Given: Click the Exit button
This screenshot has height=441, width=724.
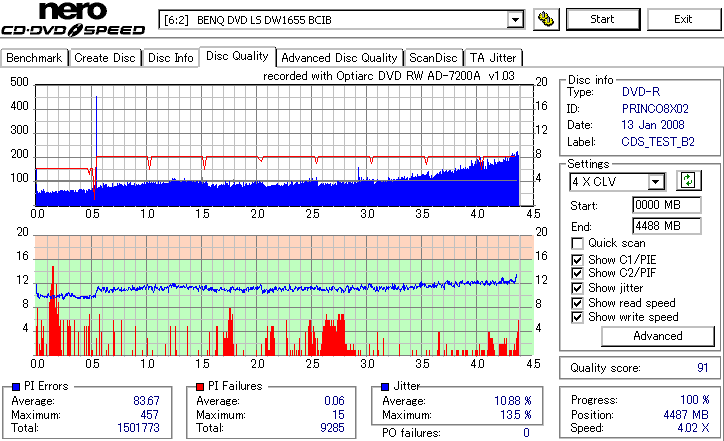Looking at the screenshot, I should tap(683, 19).
